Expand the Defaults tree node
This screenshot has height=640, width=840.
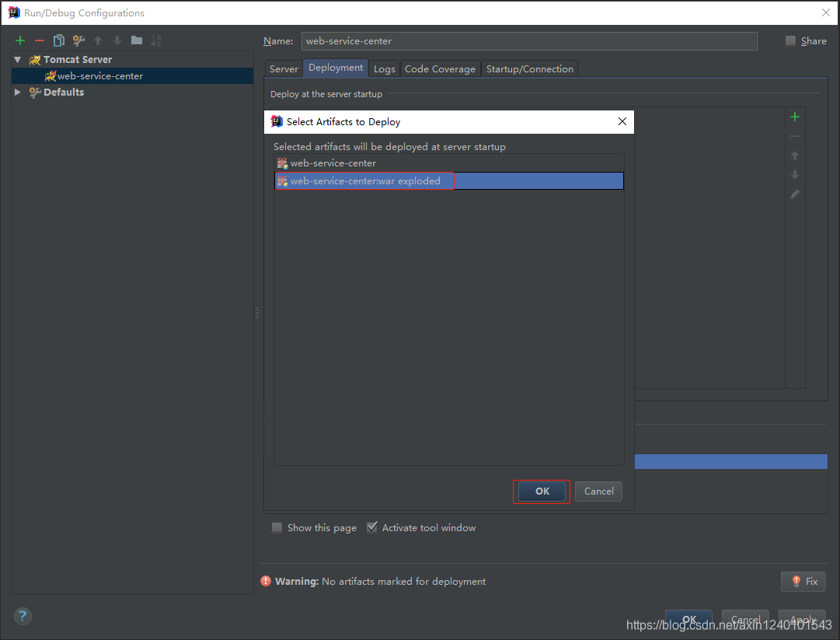coord(18,93)
